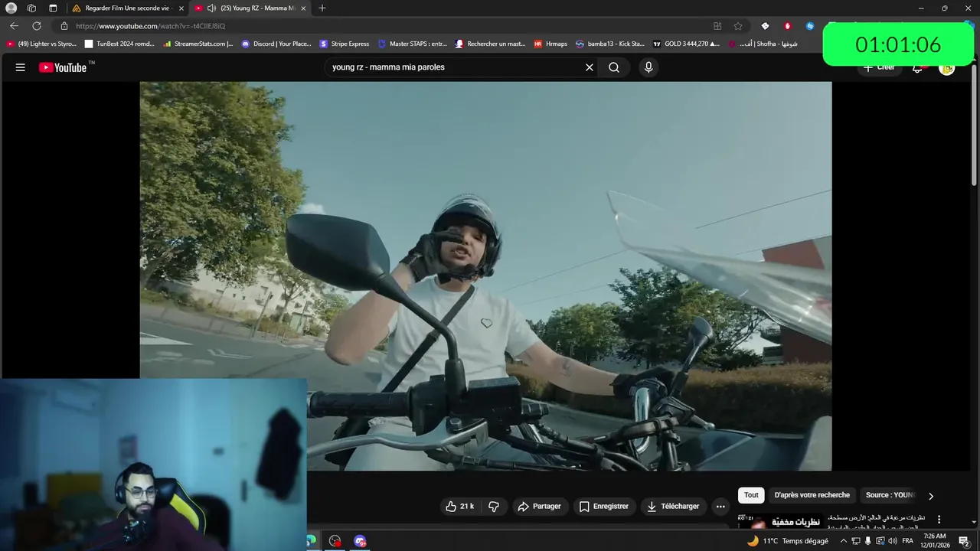Toggle the vertical tabs icon
The image size is (980, 551).
pyautogui.click(x=53, y=8)
